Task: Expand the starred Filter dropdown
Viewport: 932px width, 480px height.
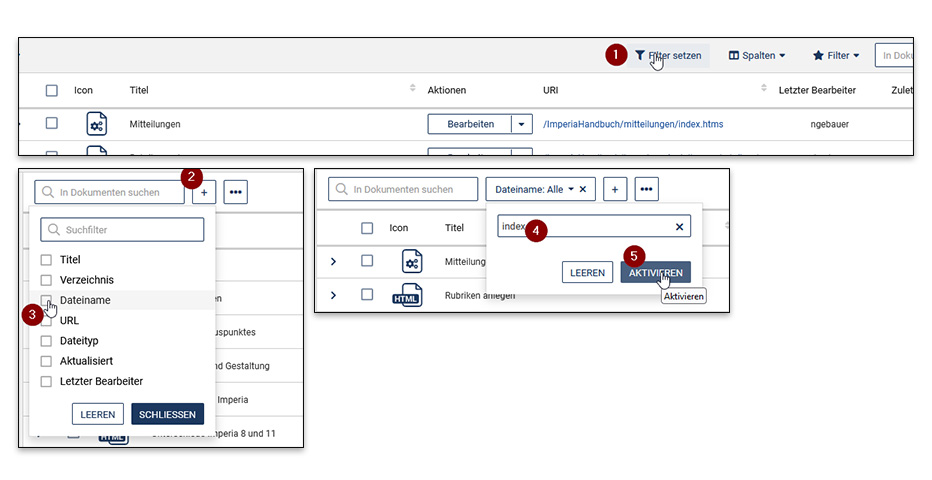Action: click(x=836, y=56)
